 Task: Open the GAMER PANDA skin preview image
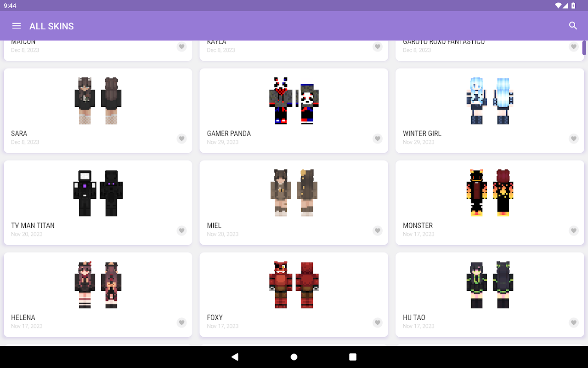pos(294,101)
